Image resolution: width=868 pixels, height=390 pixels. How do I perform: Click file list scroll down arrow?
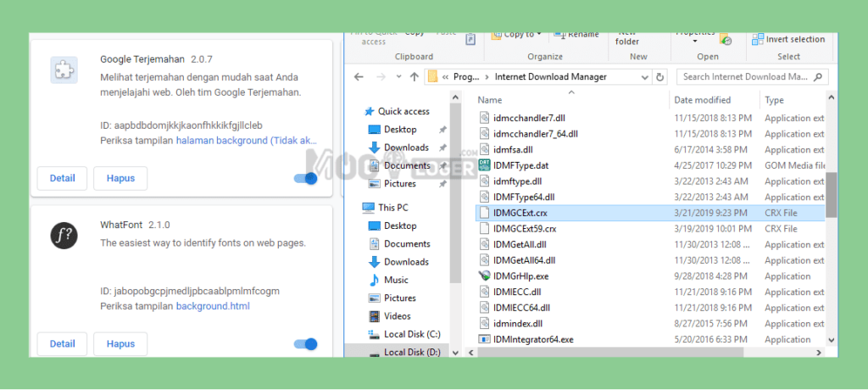click(831, 339)
